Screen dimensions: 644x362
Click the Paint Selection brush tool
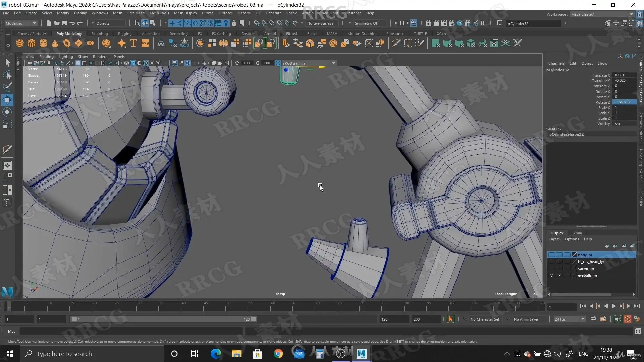point(7,87)
